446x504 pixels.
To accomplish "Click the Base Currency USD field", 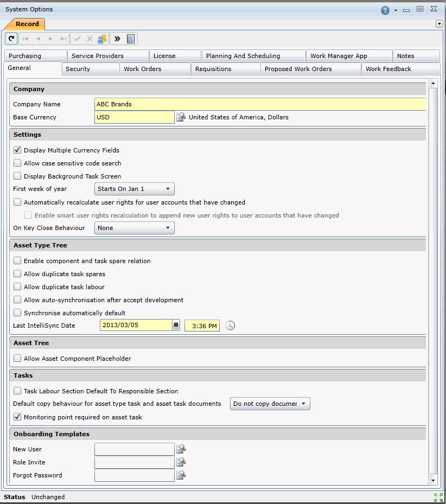I will 135,117.
